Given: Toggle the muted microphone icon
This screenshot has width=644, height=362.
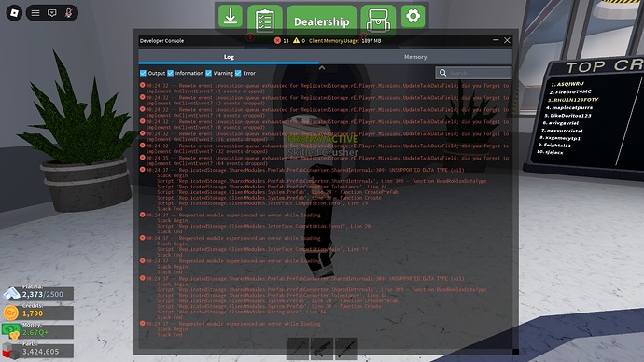Looking at the screenshot, I should (68, 13).
